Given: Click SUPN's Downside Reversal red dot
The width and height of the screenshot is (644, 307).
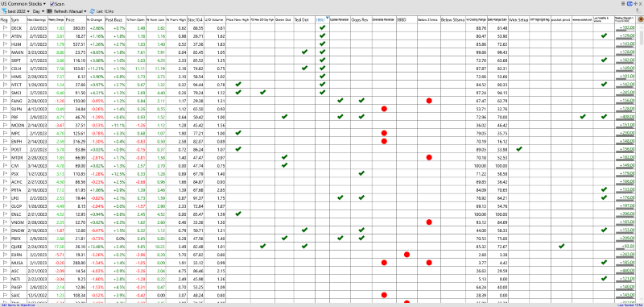Looking at the screenshot, I should pyautogui.click(x=384, y=109).
